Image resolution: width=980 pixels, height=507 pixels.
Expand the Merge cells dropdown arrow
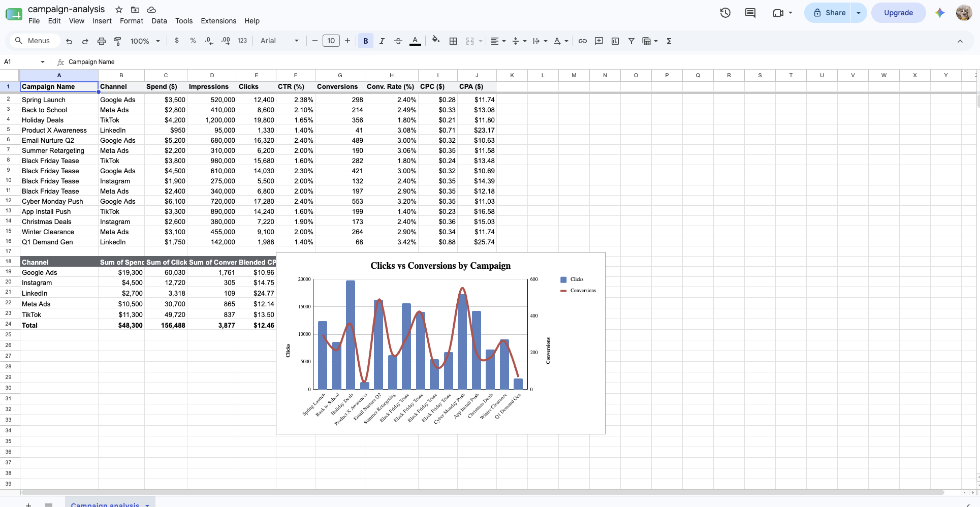pos(480,41)
